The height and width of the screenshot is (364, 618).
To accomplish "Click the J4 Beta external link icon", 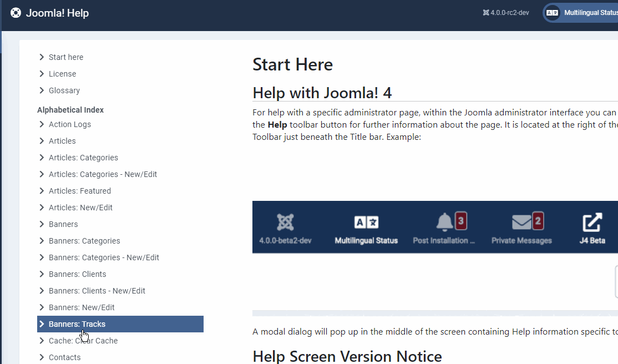I will pos(592,222).
